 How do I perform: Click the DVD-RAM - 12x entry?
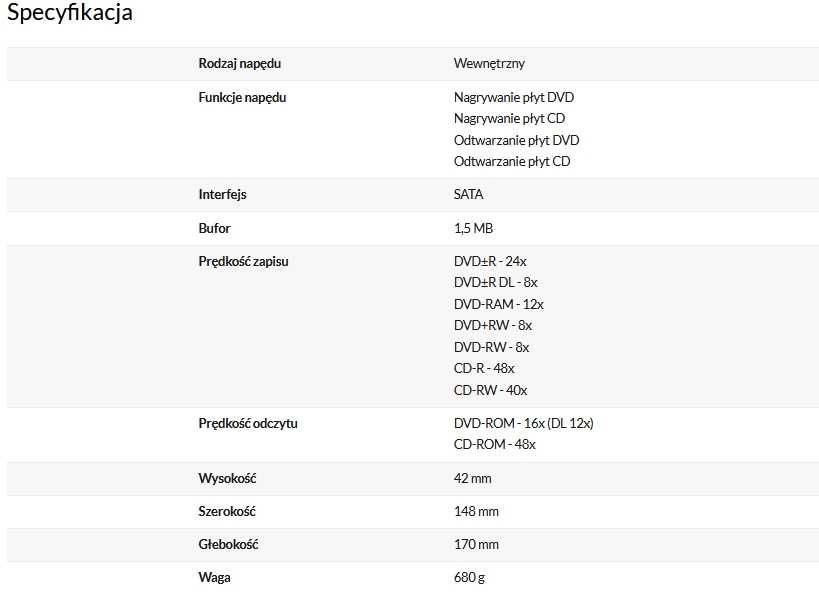coord(499,304)
